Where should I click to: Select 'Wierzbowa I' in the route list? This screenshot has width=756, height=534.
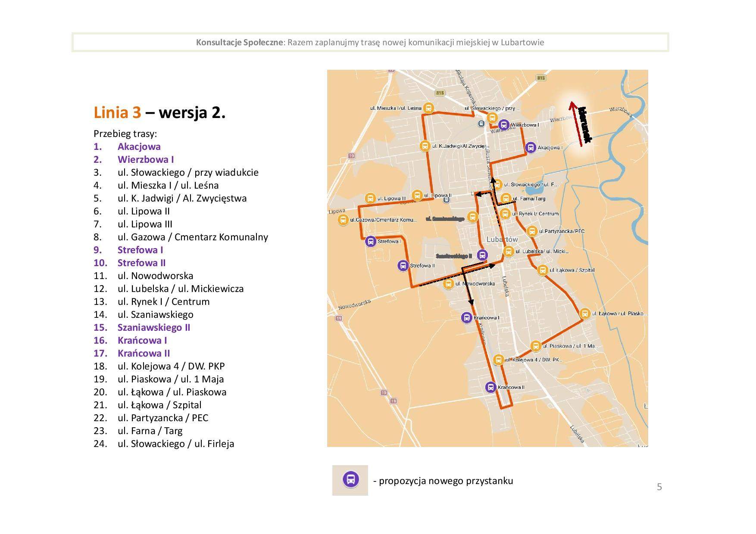(x=146, y=159)
